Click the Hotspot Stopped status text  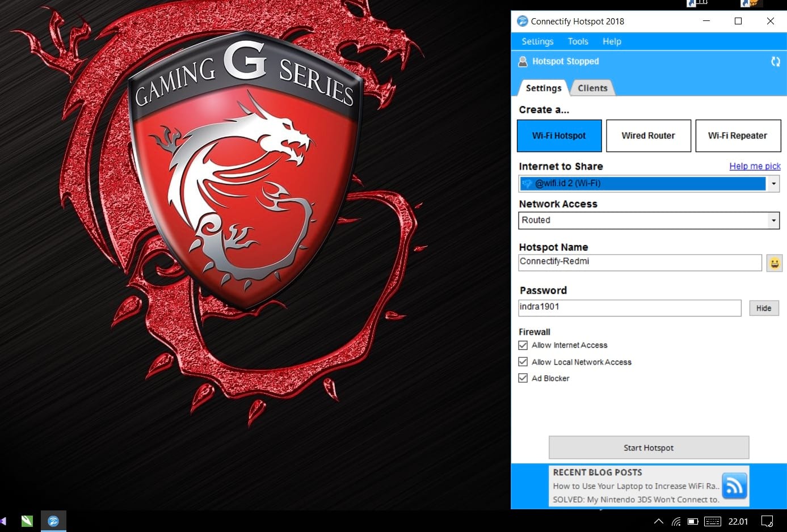(565, 61)
